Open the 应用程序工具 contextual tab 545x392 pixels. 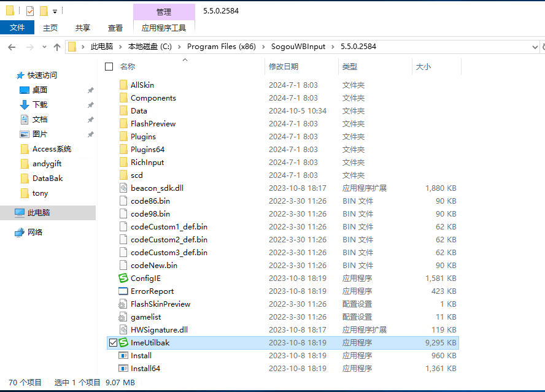pyautogui.click(x=164, y=27)
